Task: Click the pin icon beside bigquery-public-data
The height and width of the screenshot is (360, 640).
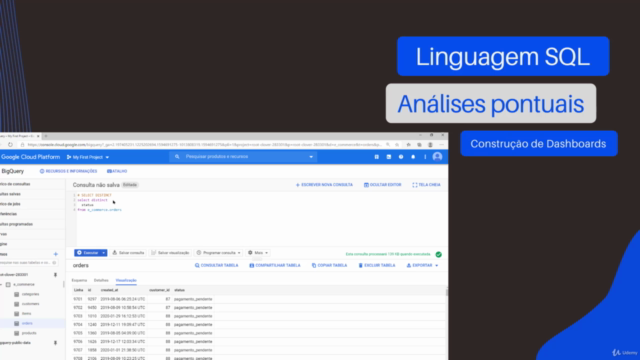Action: 56,343
